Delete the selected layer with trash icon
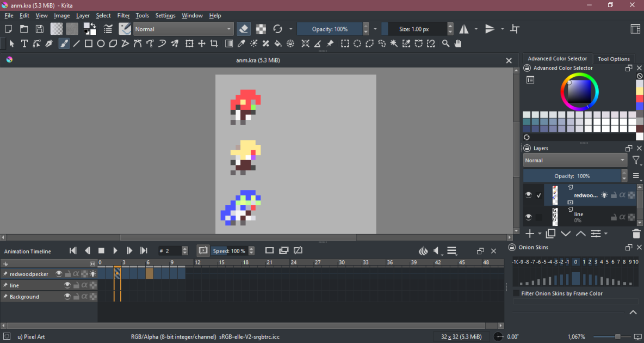Screen dimensions: 644x343 pyautogui.click(x=636, y=234)
